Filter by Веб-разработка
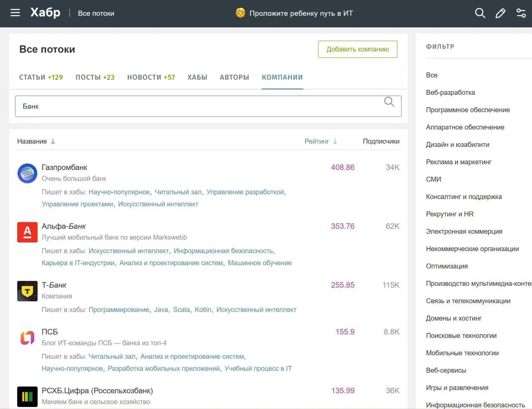Viewport: 532px width, 409px height. point(451,93)
